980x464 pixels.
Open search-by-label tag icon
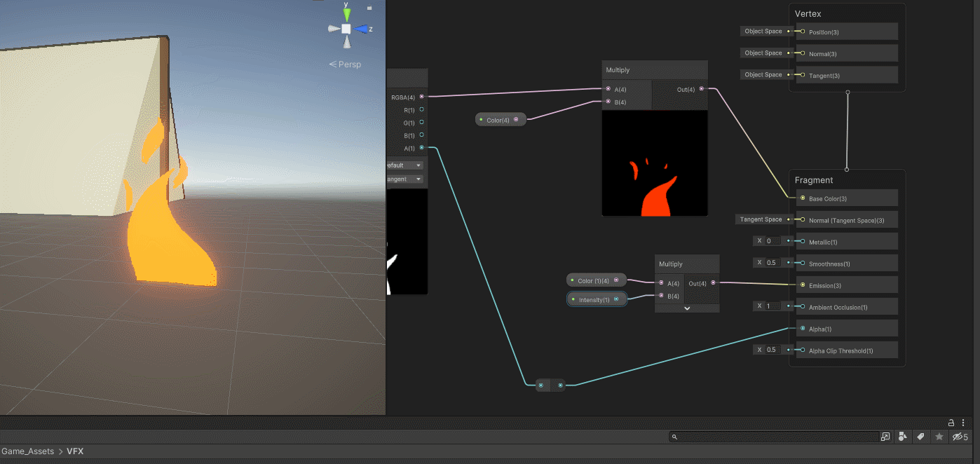pyautogui.click(x=921, y=437)
